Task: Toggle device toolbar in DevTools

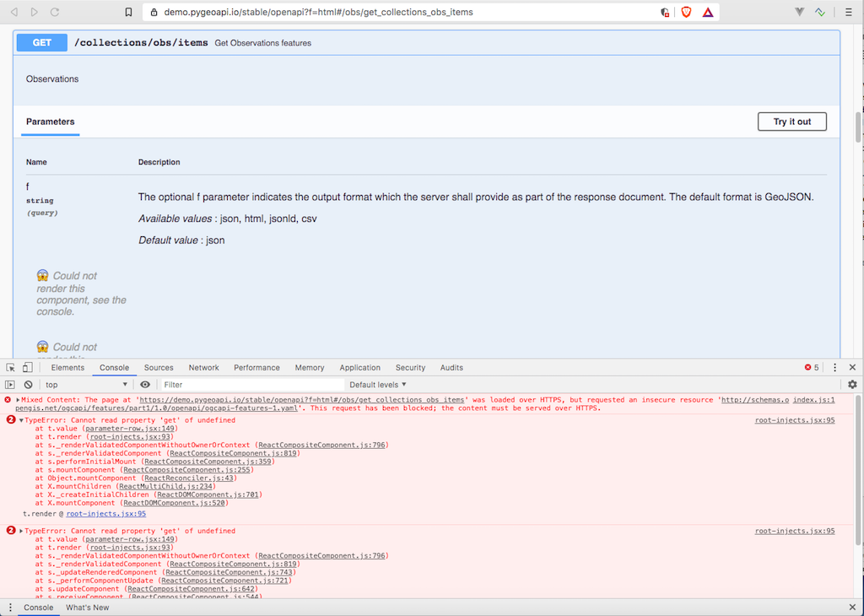Action: click(28, 368)
